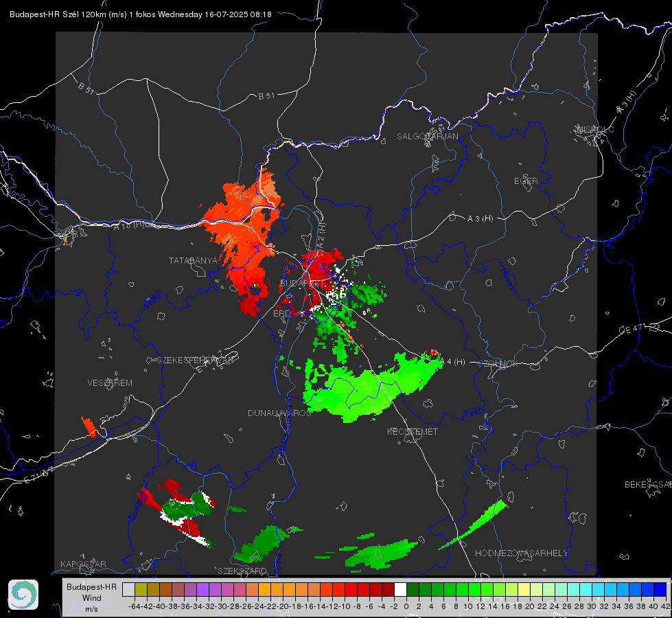The image size is (672, 618).
Task: Select the DUNAÚJVÁROS city label
Action: pos(279,413)
